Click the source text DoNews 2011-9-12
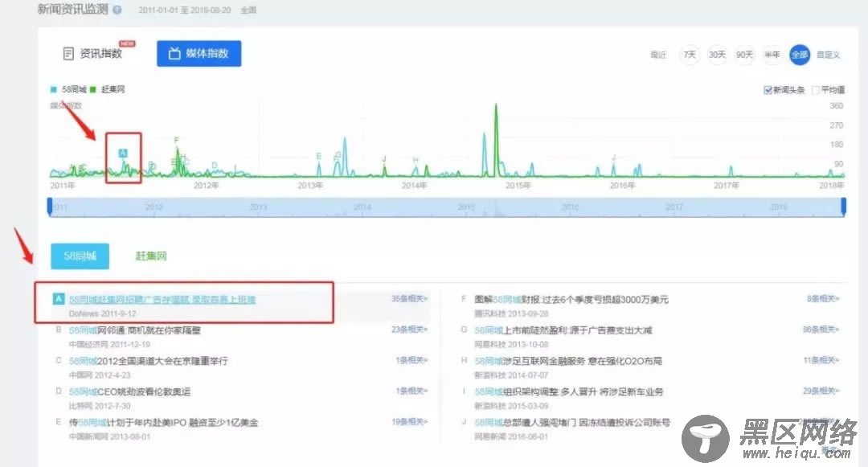The height and width of the screenshot is (467, 868). [102, 313]
